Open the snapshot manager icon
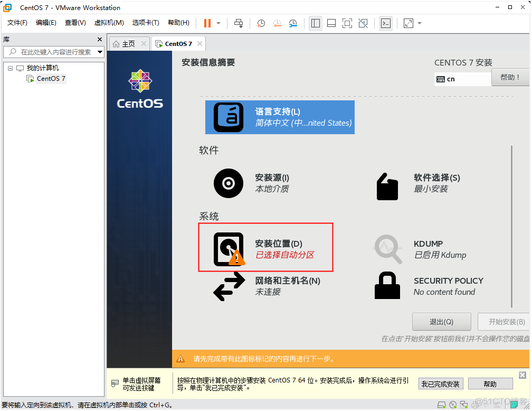 click(293, 23)
